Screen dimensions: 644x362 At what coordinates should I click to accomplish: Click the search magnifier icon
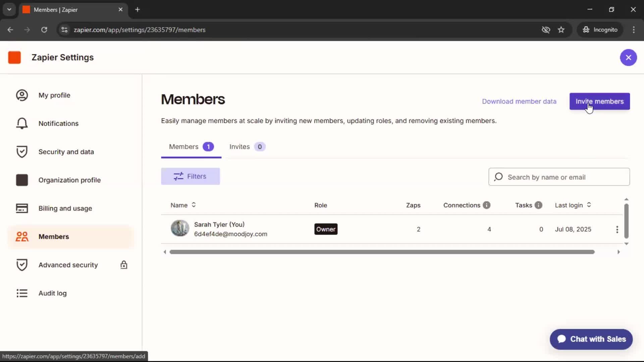tap(498, 177)
